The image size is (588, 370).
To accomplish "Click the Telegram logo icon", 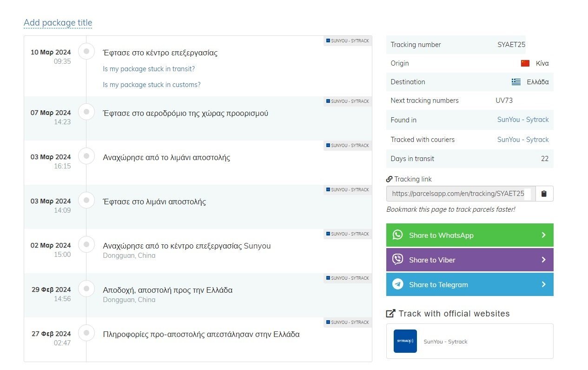I will (x=397, y=284).
